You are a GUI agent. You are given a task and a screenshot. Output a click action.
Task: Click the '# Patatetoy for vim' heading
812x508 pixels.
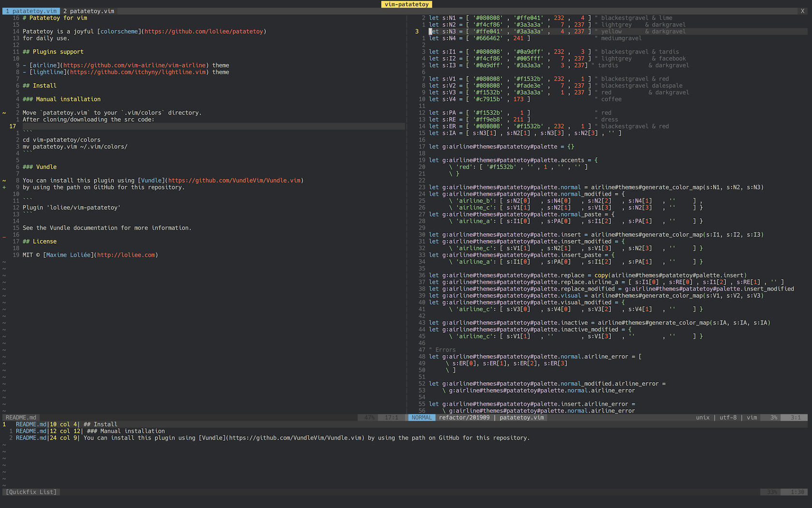click(55, 18)
